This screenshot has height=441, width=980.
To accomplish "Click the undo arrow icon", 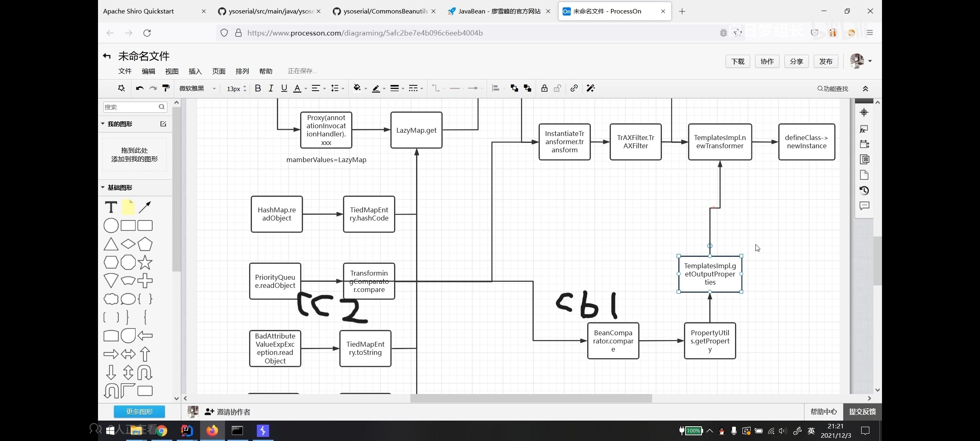I will pos(140,88).
